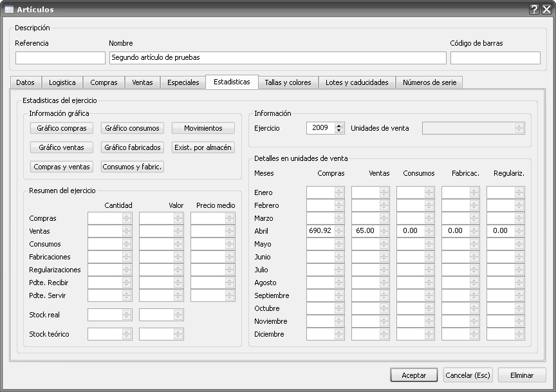This screenshot has width=556, height=392.
Task: Click the help question mark icon
Action: [x=534, y=9]
